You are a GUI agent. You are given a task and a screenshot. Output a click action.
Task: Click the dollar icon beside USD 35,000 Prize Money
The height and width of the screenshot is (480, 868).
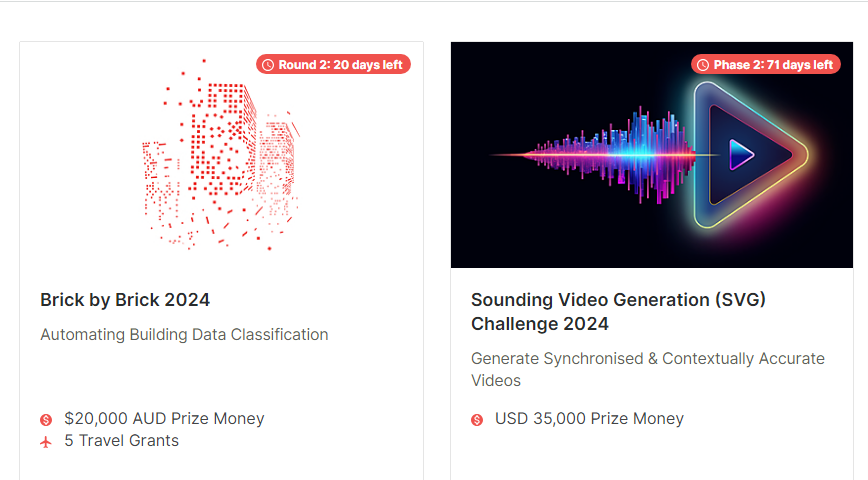coord(477,420)
